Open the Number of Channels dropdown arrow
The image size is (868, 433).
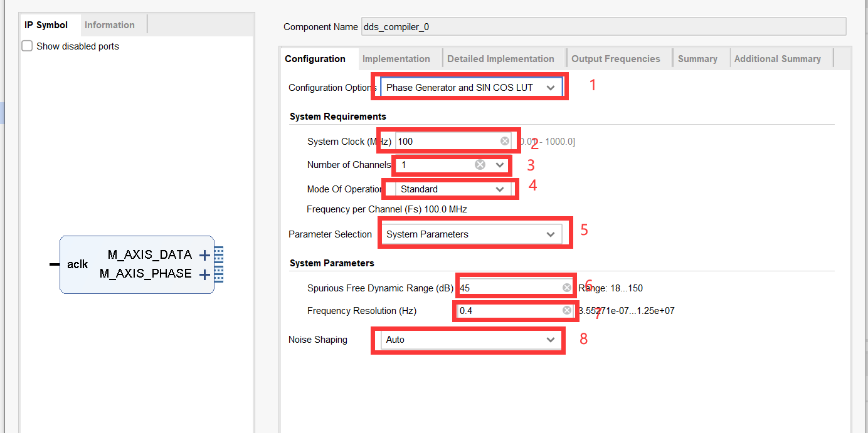(500, 165)
